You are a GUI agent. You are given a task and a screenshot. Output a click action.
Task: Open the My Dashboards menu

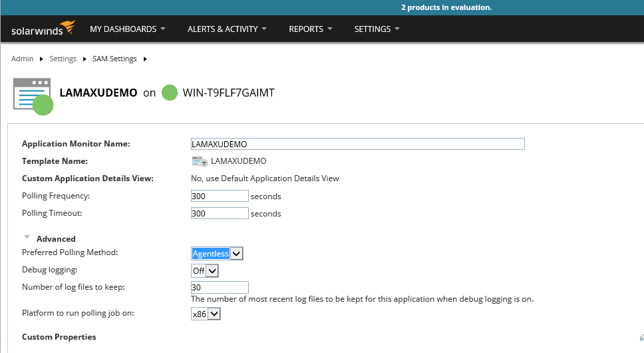[127, 29]
